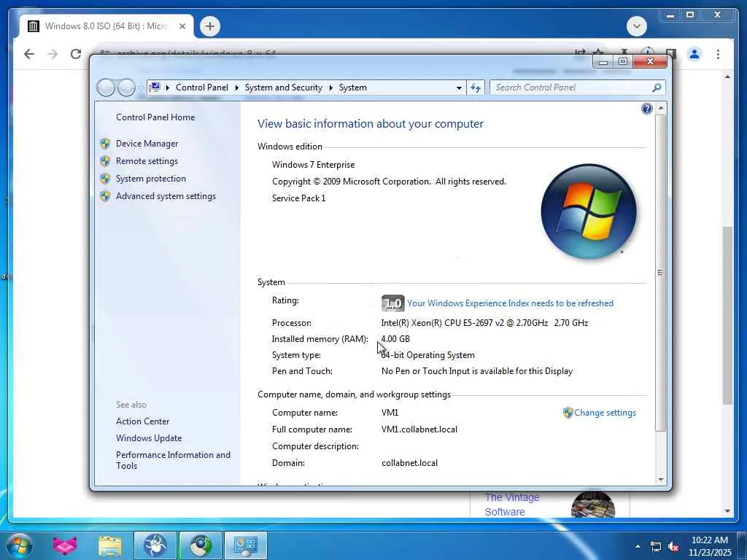Screen dimensions: 747x560
Task: Switch to Control Panel taskbar button
Action: coord(246,545)
